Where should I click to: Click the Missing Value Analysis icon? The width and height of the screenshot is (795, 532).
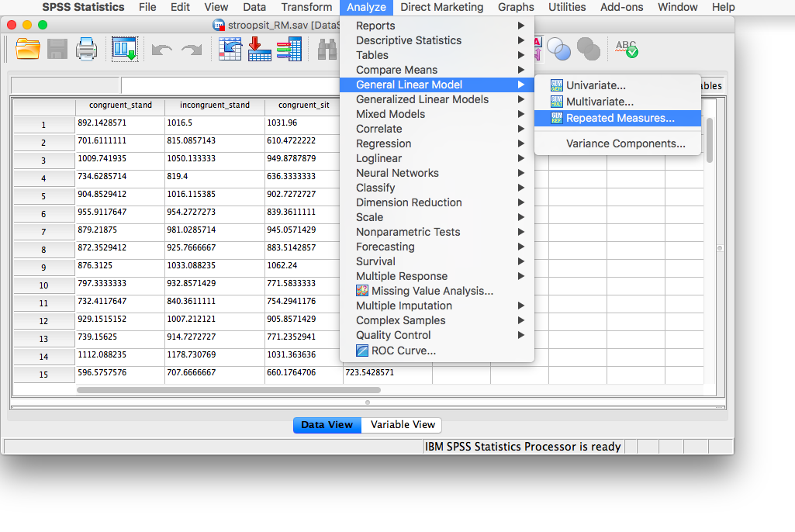(x=362, y=291)
